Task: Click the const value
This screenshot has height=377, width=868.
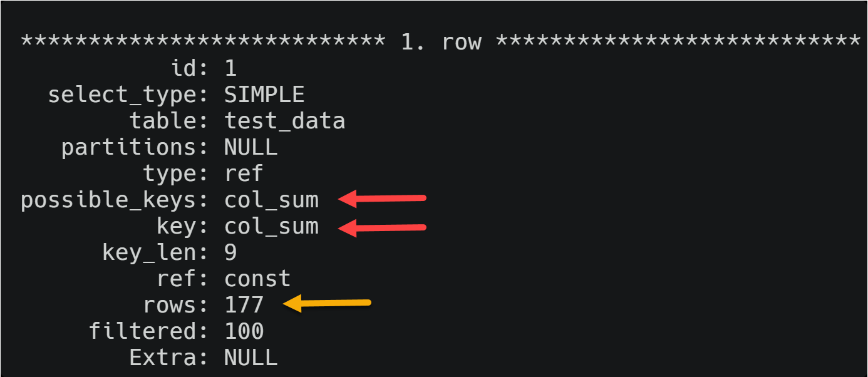Action: coord(257,279)
